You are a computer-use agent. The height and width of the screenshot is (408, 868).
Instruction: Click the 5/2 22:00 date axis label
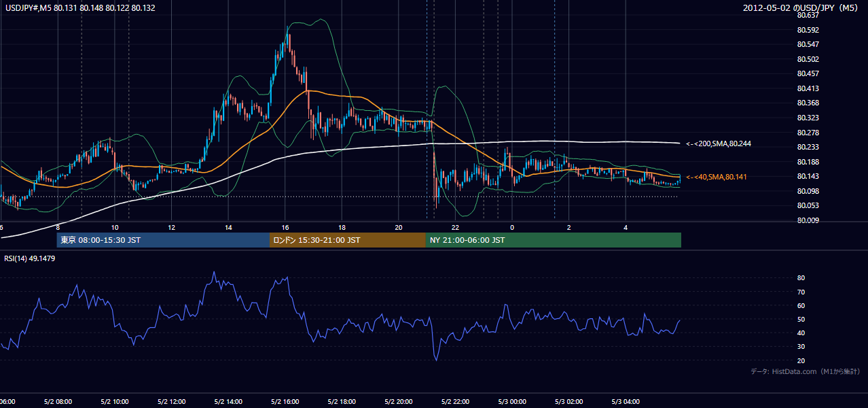click(455, 401)
